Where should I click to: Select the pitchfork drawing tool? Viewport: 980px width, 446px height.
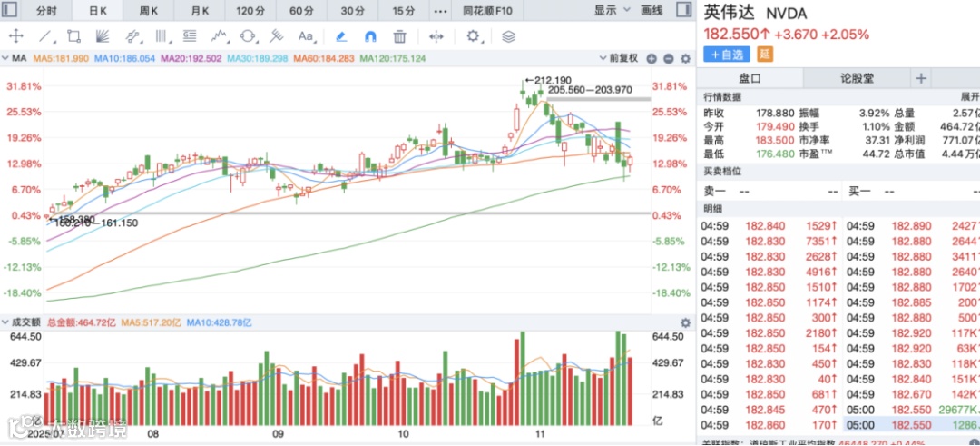click(x=277, y=36)
